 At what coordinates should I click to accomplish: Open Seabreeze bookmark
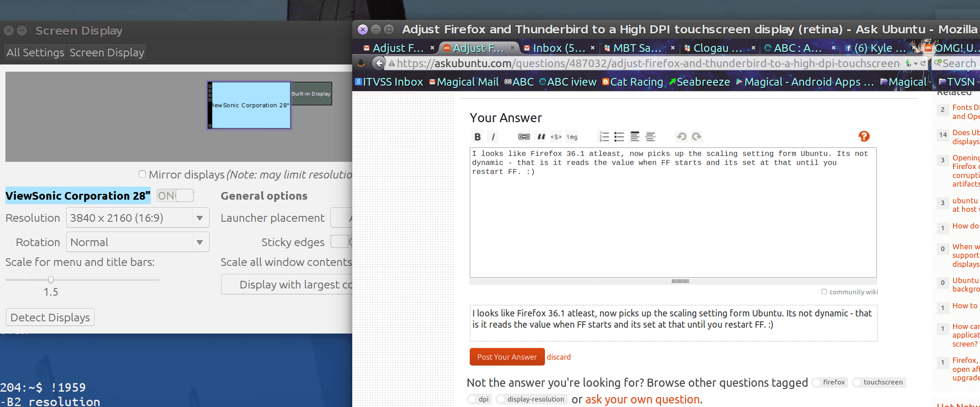point(699,82)
